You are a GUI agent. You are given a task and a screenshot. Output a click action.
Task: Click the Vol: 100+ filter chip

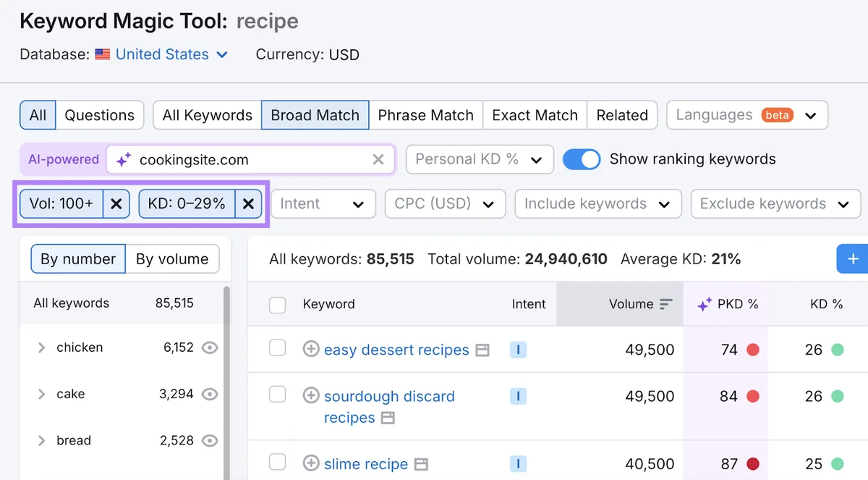(61, 204)
